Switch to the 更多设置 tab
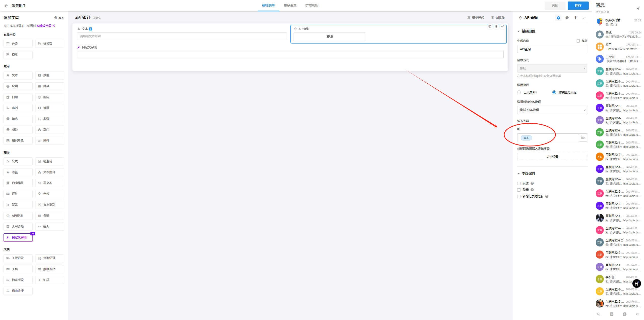Viewport: 644px width, 320px height. point(290,6)
